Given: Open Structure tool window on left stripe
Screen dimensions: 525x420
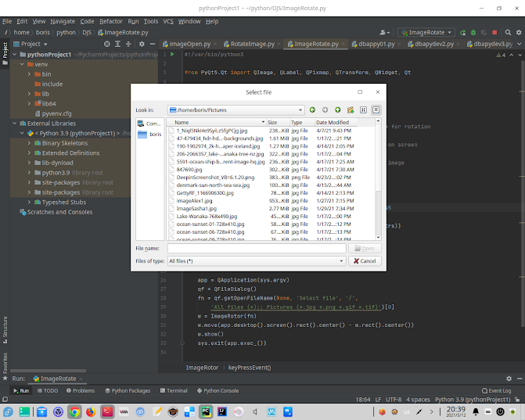Looking at the screenshot, I should [x=5, y=329].
